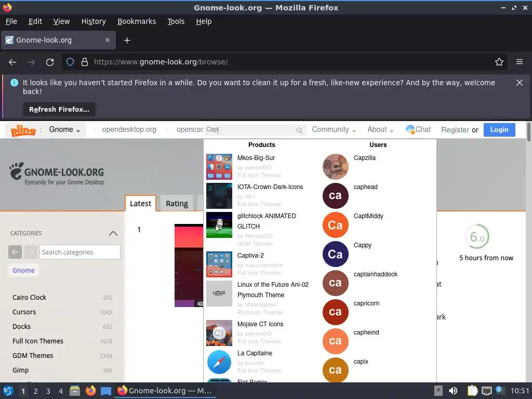532x399 pixels.
Task: Click the site security padlock icon
Action: (85, 62)
